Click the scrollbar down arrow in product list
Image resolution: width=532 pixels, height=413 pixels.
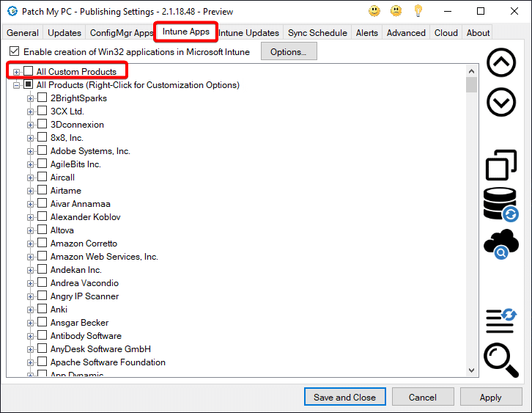pos(471,370)
